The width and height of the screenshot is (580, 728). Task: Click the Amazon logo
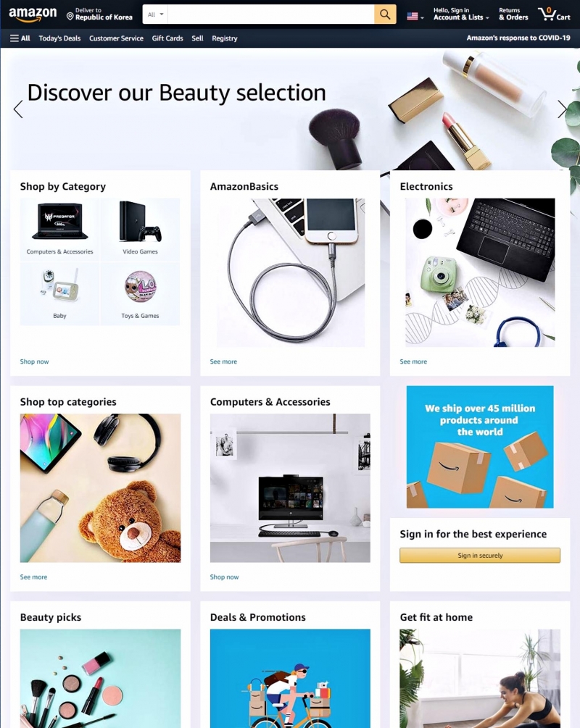33,14
